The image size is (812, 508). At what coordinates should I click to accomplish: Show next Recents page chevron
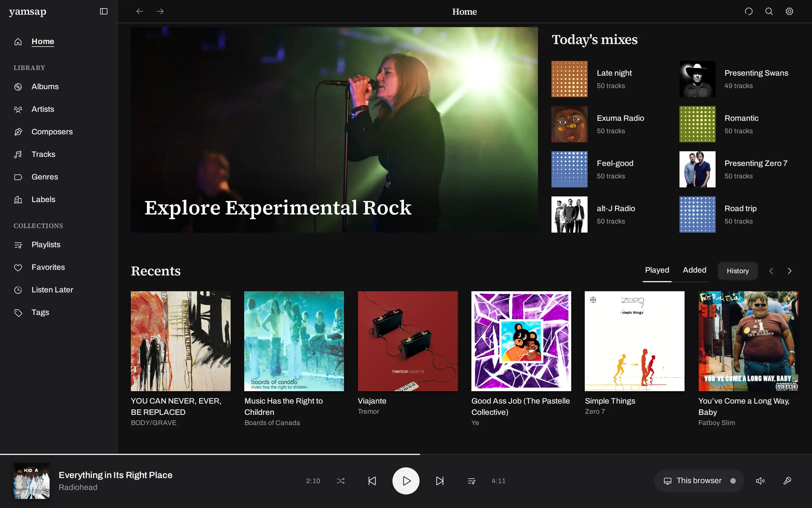[x=789, y=271]
